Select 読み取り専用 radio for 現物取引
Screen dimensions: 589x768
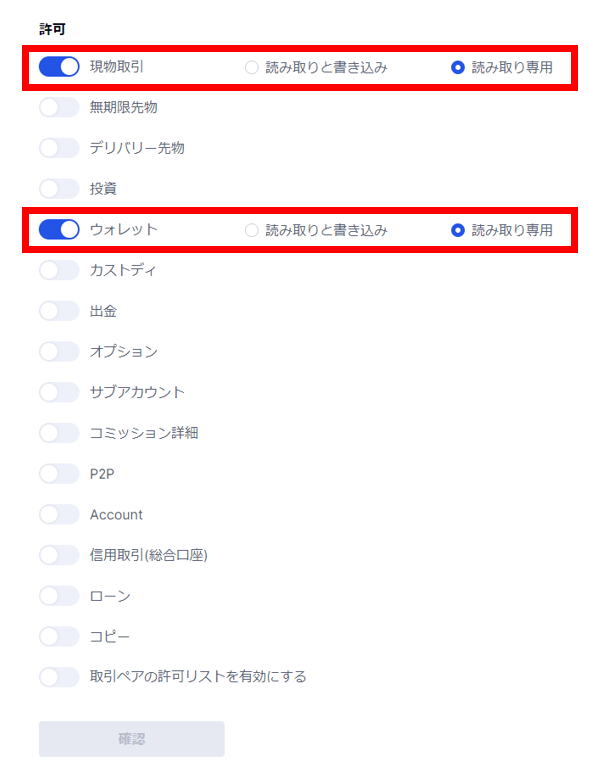(458, 67)
